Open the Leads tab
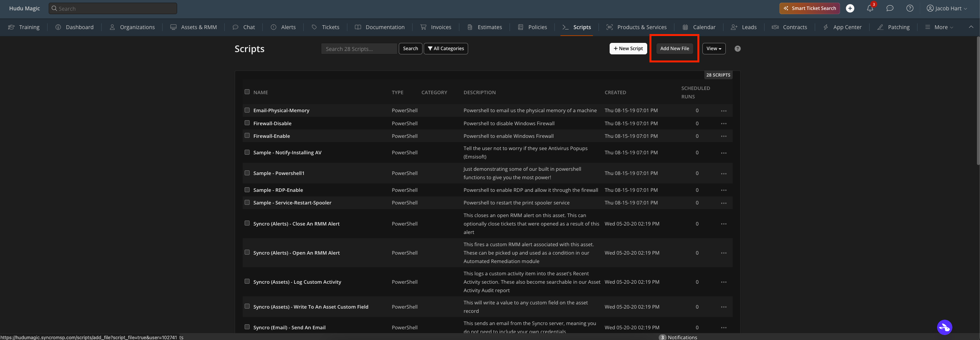Image resolution: width=980 pixels, height=340 pixels. point(743,27)
